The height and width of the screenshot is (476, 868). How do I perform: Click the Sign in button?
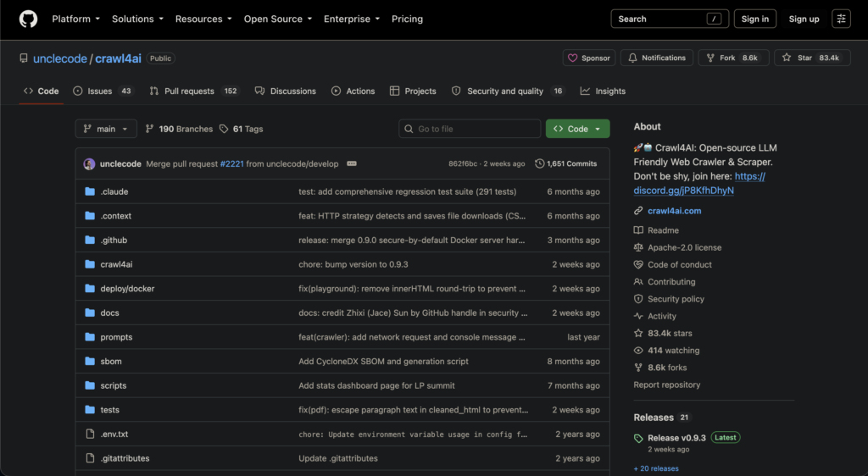point(754,19)
